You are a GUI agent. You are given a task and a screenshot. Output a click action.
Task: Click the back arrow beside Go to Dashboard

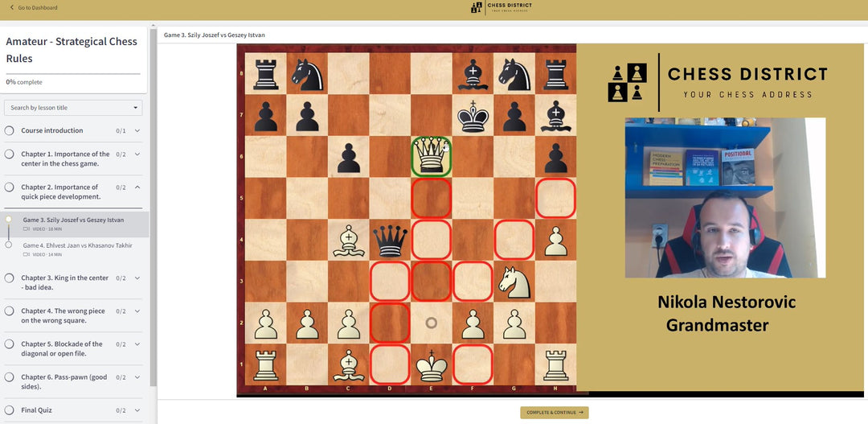pos(12,8)
